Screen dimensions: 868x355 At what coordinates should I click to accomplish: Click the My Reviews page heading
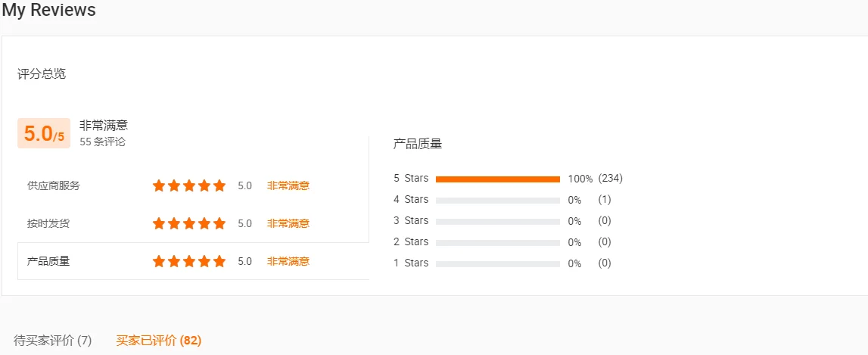pyautogui.click(x=49, y=10)
